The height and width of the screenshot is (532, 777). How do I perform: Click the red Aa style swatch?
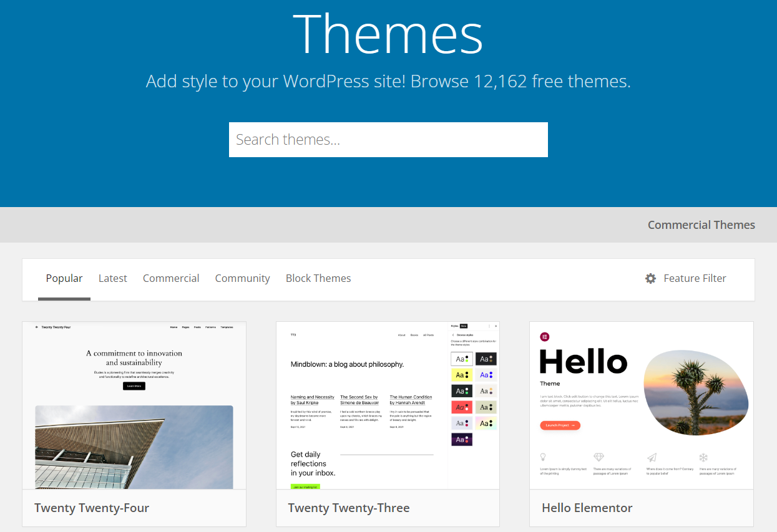pyautogui.click(x=461, y=407)
